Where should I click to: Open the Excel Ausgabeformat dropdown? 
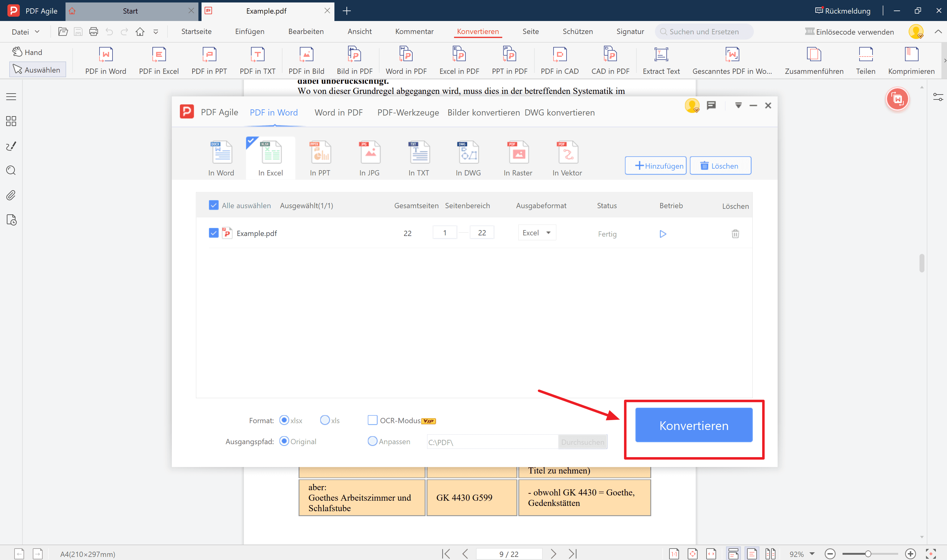pos(537,233)
